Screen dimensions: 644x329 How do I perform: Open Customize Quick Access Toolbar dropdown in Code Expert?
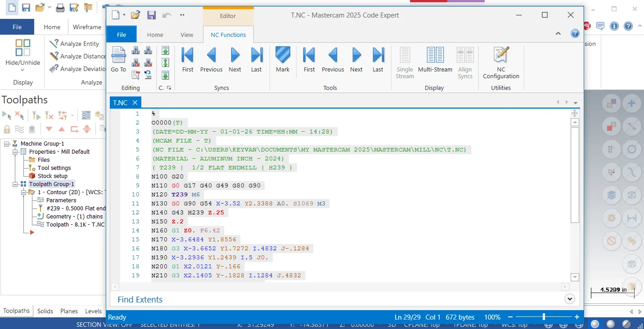click(182, 15)
